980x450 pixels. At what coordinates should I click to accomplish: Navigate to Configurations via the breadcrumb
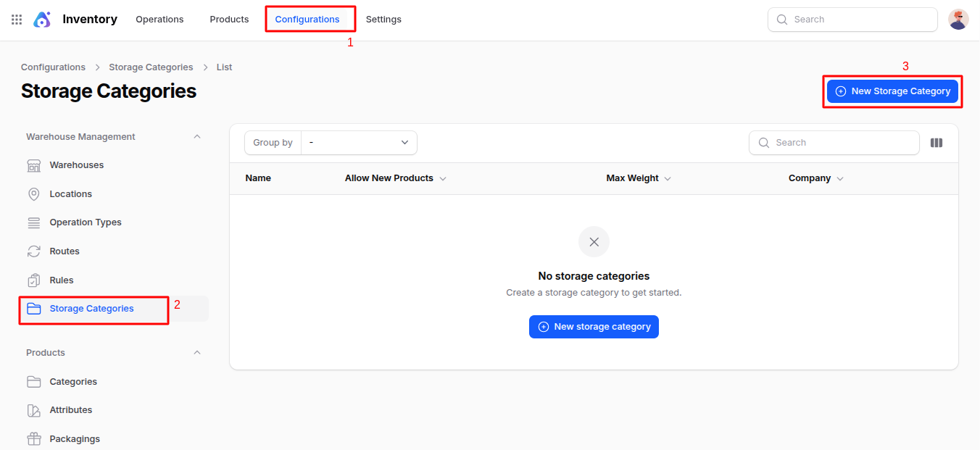pyautogui.click(x=53, y=67)
